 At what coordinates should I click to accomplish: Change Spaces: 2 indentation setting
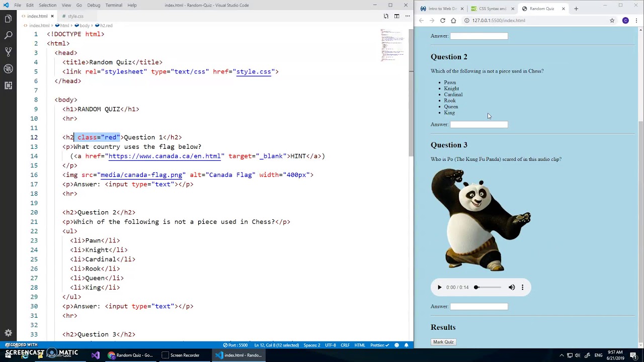coord(312,345)
